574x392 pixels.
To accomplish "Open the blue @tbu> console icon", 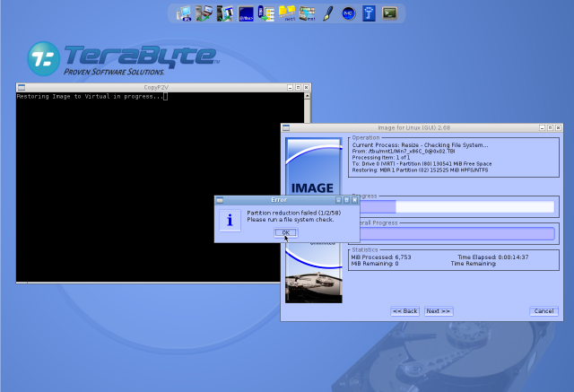I will (x=246, y=14).
